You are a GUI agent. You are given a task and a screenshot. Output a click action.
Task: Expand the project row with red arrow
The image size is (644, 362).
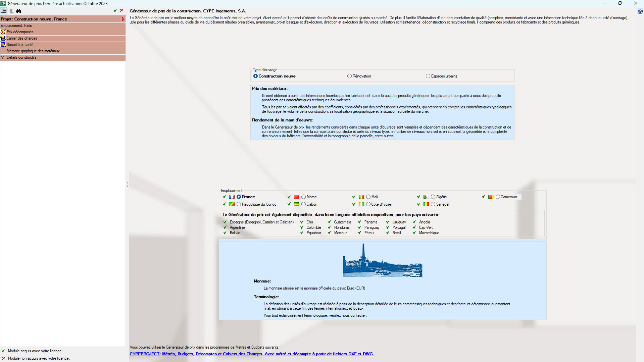point(123,19)
